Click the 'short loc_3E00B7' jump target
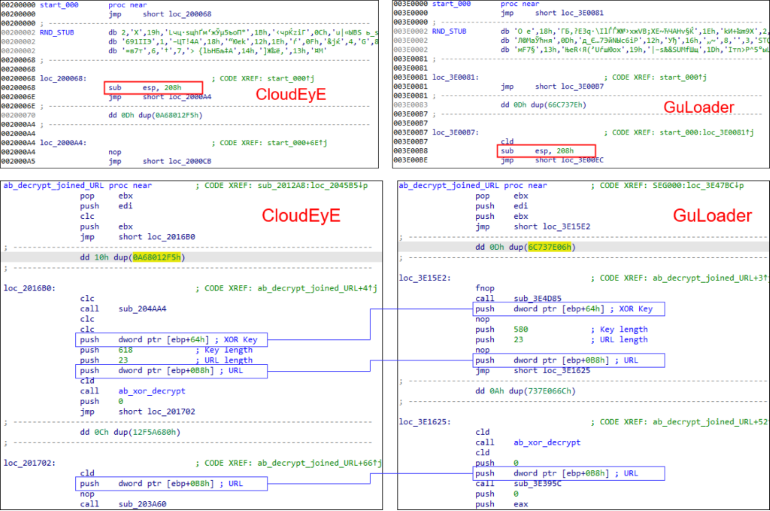 click(x=570, y=86)
